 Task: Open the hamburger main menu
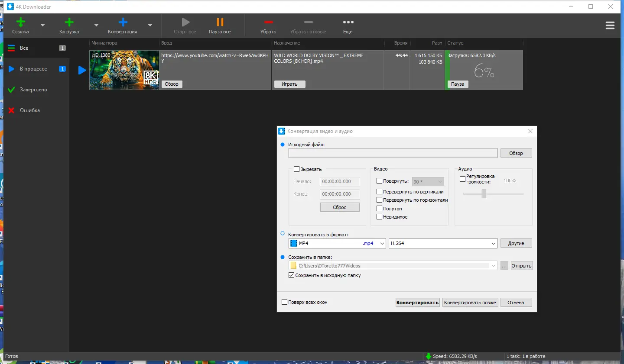(610, 26)
